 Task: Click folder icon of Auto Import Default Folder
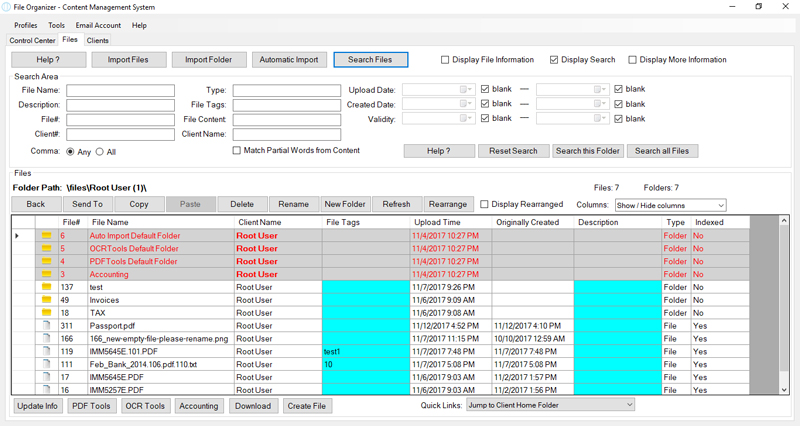tap(46, 236)
